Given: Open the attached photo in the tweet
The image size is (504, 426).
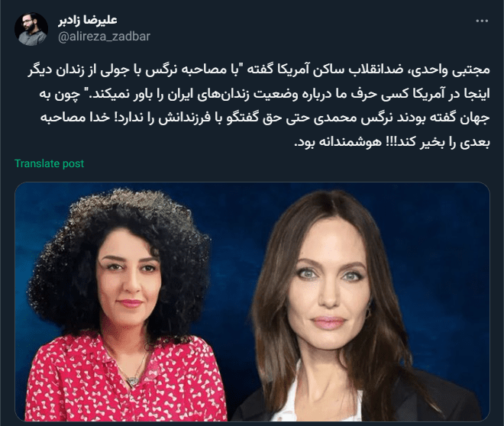Looking at the screenshot, I should 252,302.
